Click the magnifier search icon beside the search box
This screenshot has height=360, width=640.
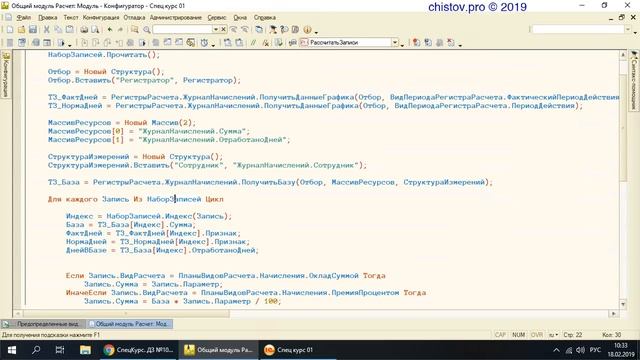click(147, 30)
